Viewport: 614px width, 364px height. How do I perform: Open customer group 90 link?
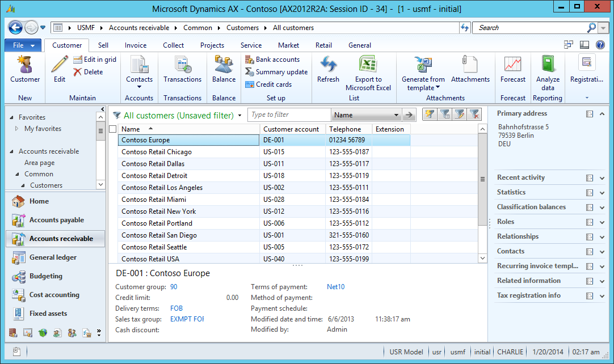[x=174, y=287]
